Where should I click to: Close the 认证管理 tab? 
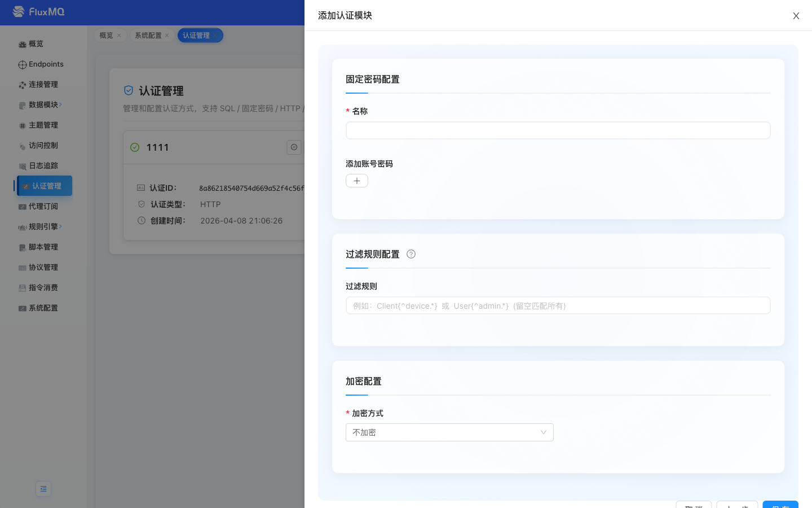(x=215, y=36)
